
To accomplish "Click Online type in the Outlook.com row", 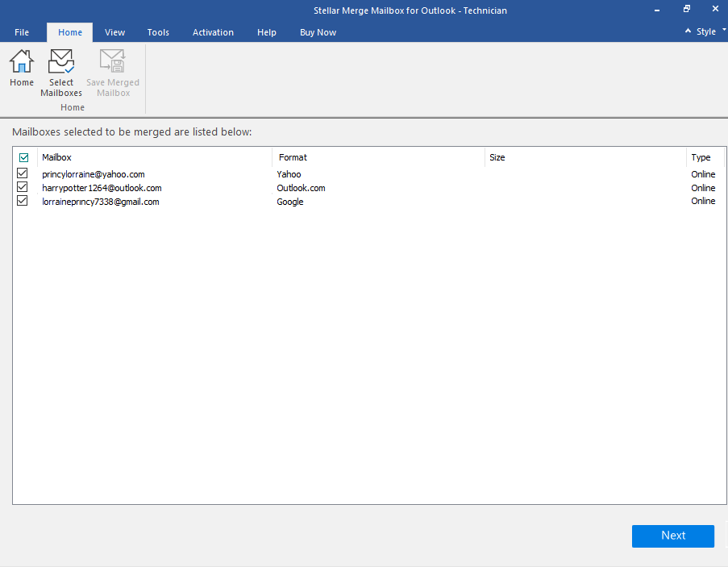I will 703,188.
